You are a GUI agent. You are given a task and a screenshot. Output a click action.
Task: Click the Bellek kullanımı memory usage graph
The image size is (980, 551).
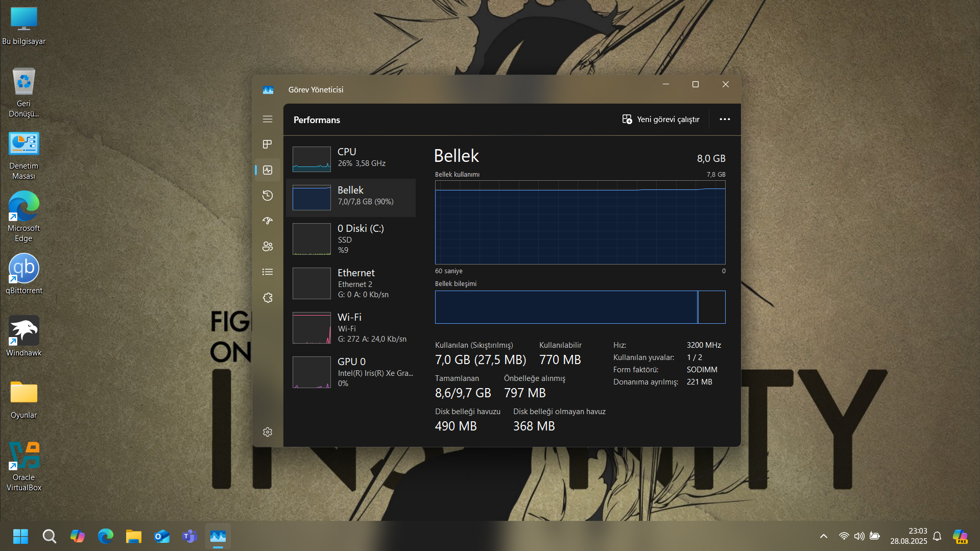[580, 222]
